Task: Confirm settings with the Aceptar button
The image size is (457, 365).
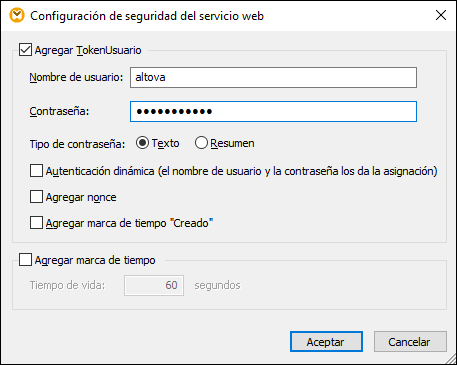Action: [x=326, y=342]
